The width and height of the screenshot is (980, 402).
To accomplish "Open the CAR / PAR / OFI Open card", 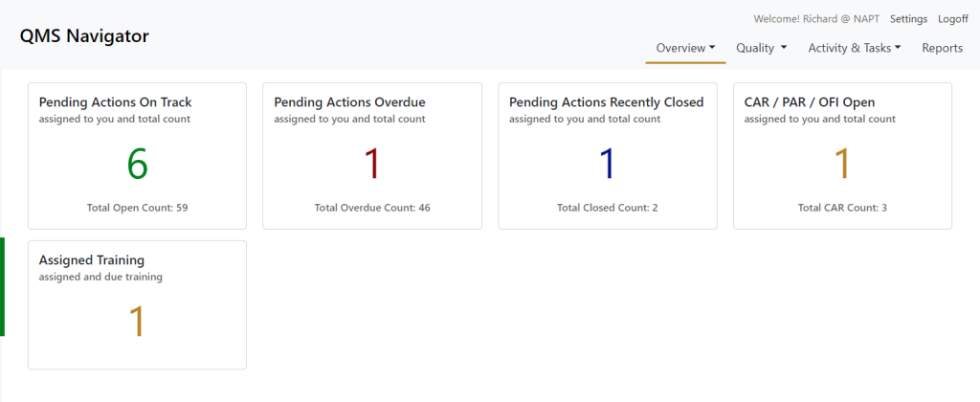I will tap(842, 156).
